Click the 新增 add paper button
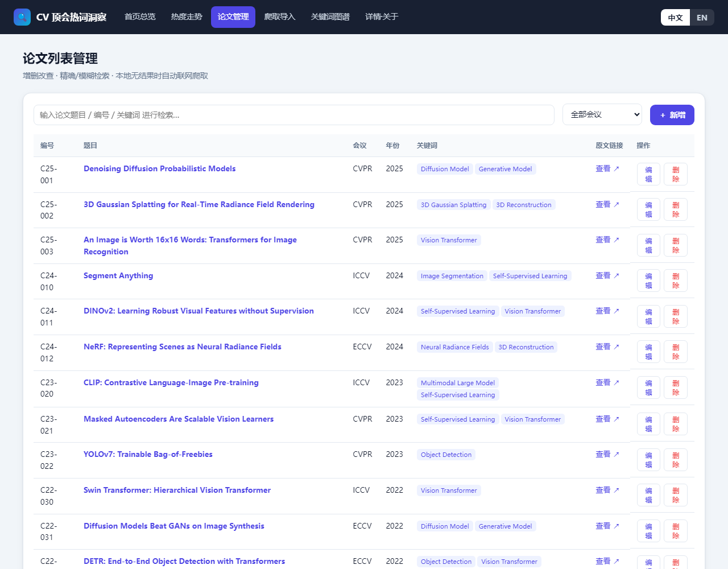This screenshot has width=728, height=569. 672,115
